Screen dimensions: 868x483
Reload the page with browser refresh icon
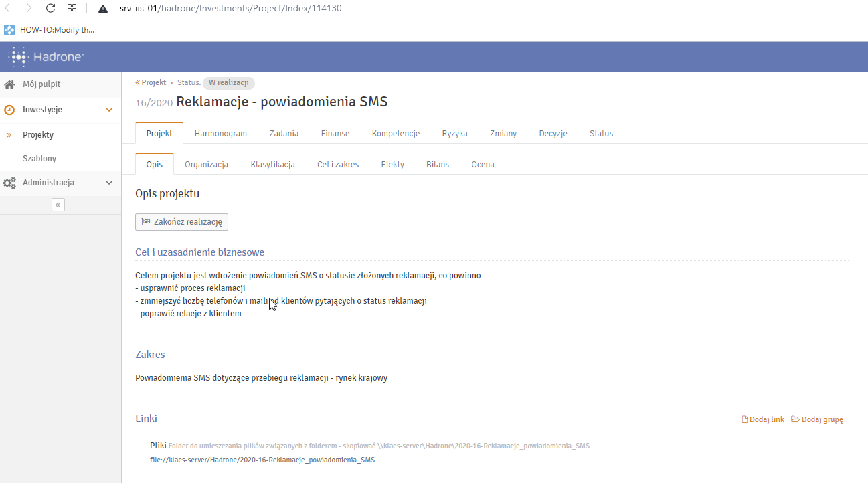[x=50, y=9]
